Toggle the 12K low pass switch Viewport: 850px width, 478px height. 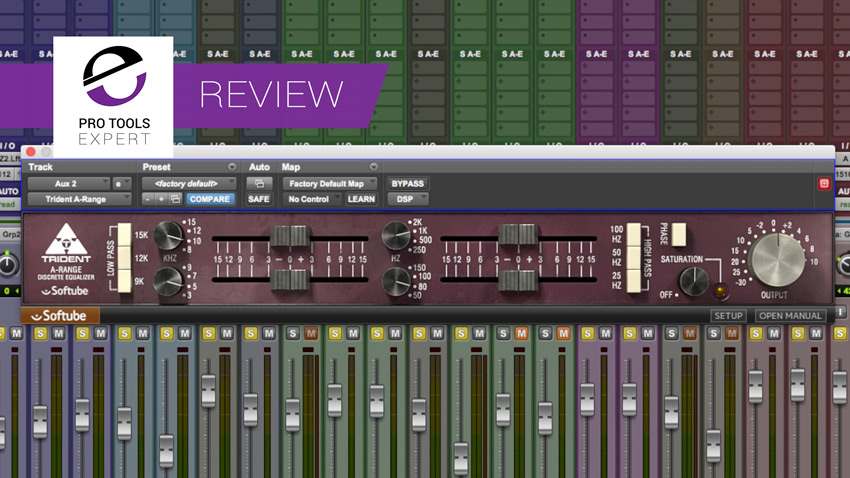tap(125, 258)
